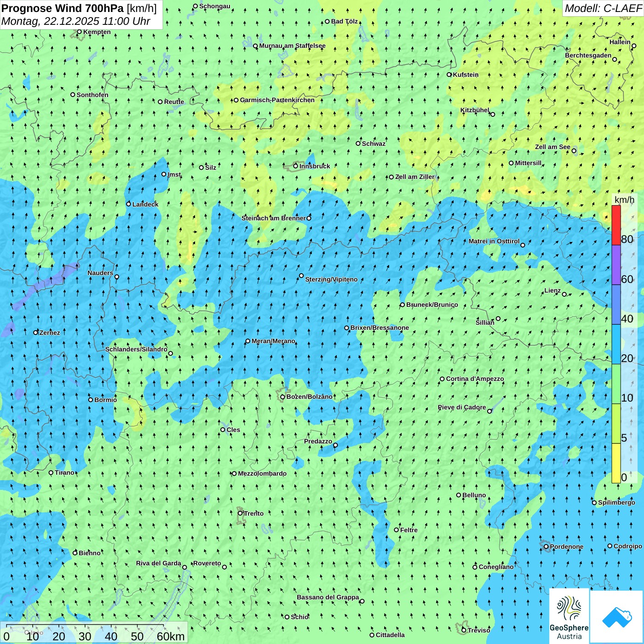The width and height of the screenshot is (644, 644).
Task: Click the 'Schlanders/Silandro' label
Action: pyautogui.click(x=136, y=349)
